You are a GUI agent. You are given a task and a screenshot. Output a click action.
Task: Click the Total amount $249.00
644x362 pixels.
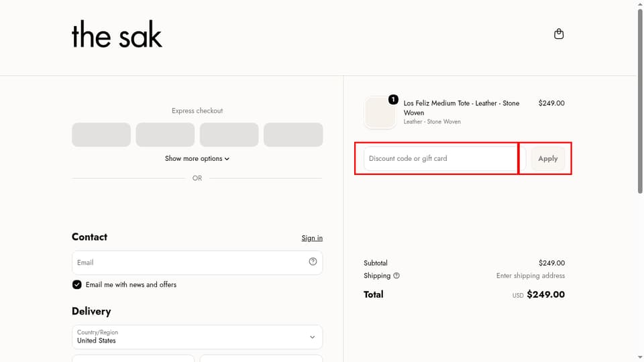(545, 295)
